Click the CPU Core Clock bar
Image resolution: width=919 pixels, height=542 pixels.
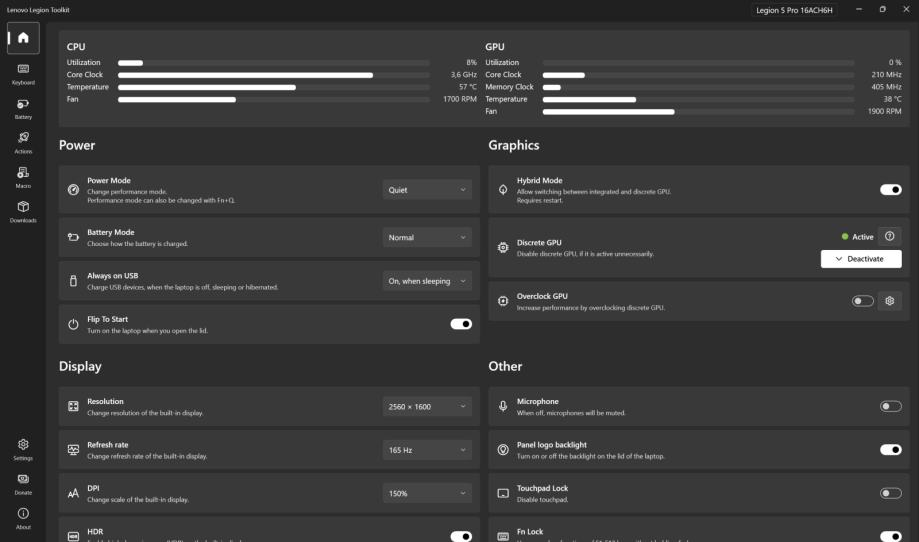[x=273, y=75]
